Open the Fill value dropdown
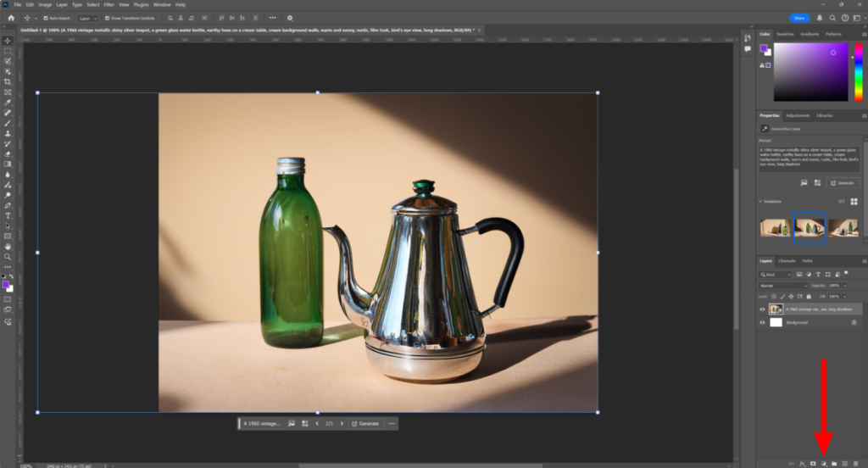This screenshot has width=868, height=468. coord(845,296)
